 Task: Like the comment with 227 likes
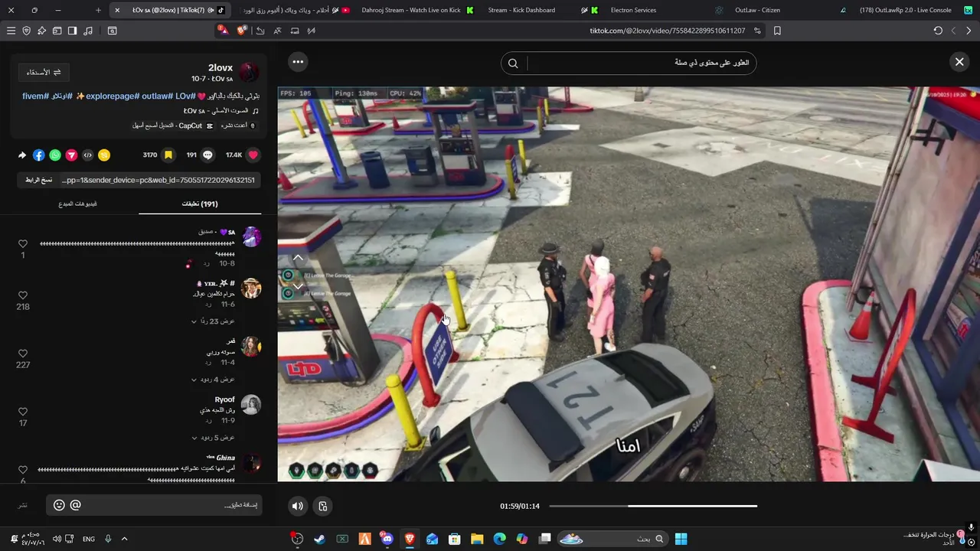(x=23, y=354)
